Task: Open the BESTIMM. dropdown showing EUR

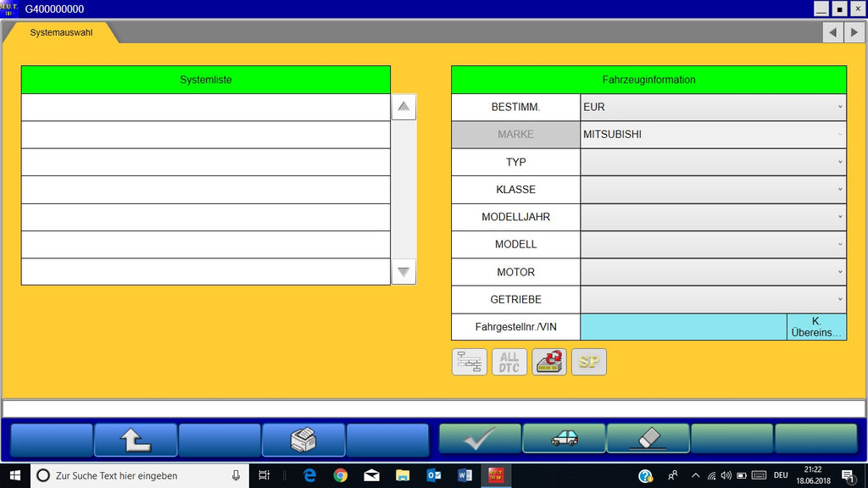Action: click(x=713, y=107)
